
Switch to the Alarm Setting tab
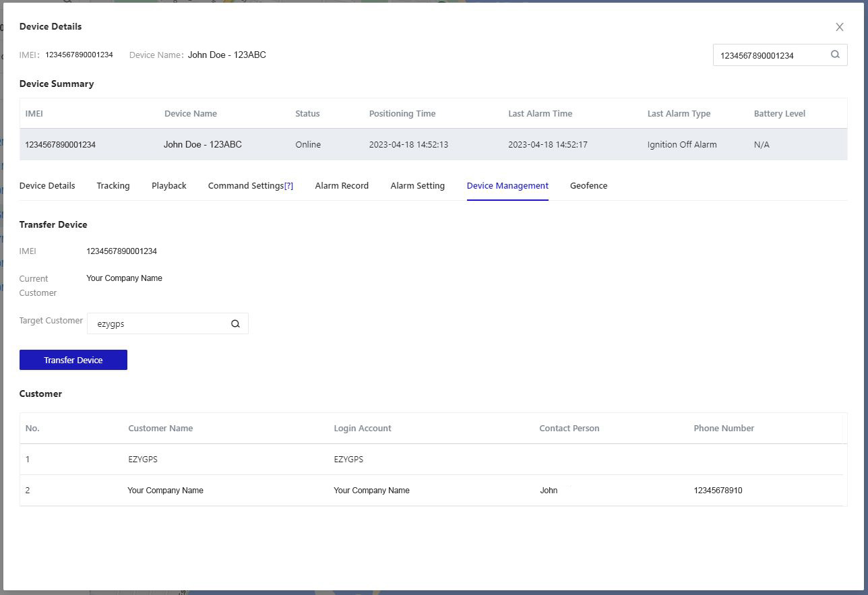(417, 186)
